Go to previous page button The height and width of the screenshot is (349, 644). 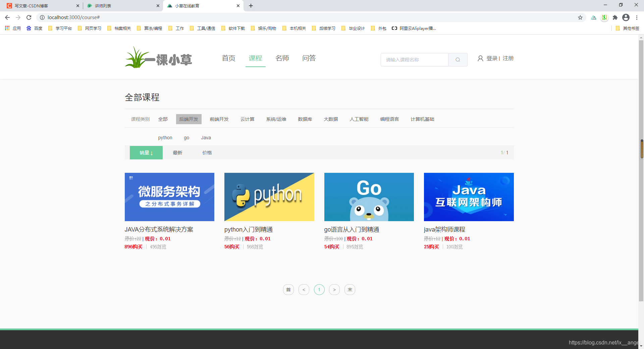point(304,290)
